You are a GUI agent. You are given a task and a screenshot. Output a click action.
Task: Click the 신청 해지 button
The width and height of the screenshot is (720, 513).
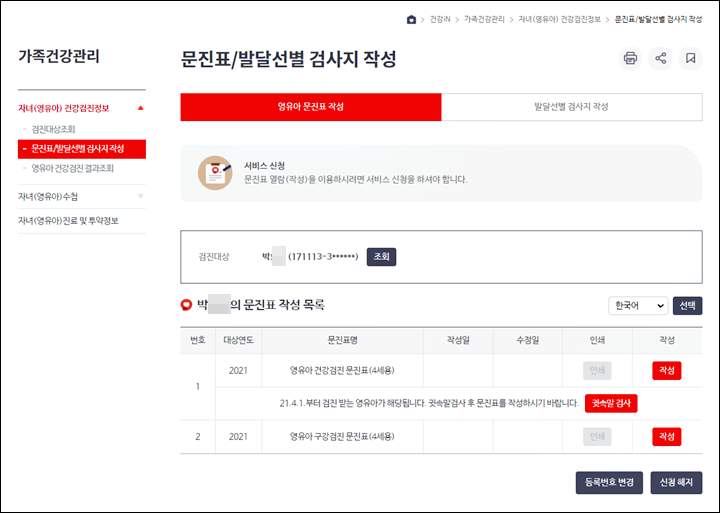coord(676,483)
